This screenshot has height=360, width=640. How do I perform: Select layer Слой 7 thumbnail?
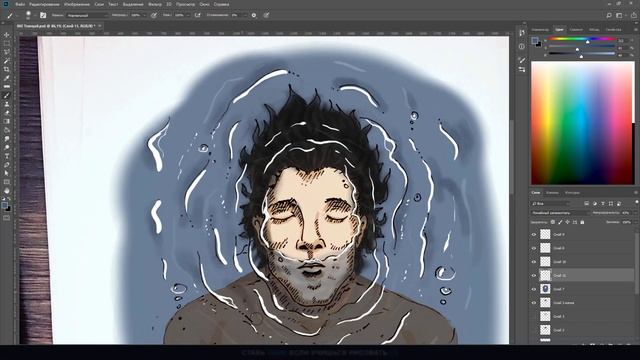(545, 289)
